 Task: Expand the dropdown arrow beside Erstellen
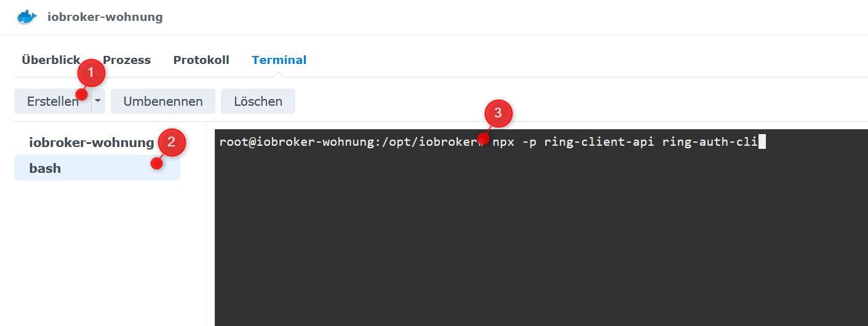click(98, 101)
